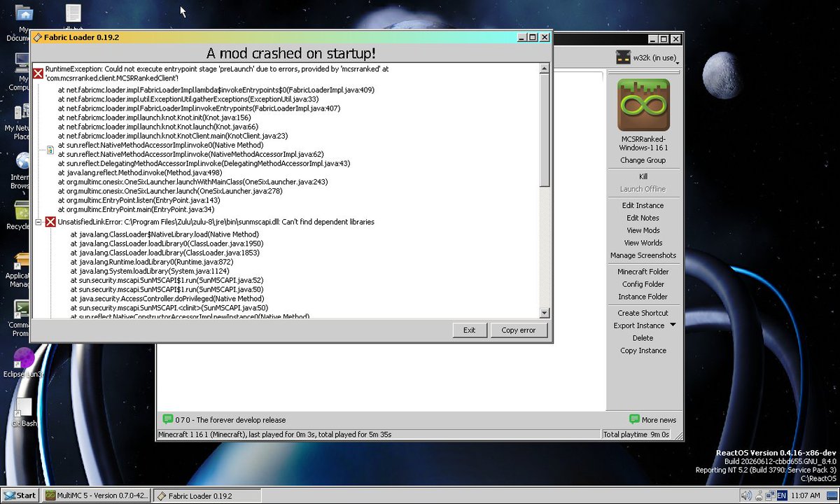This screenshot has width=840, height=504.
Task: Select the UnsatisfiedLinkError sunmscapi.dll row
Action: click(x=216, y=222)
